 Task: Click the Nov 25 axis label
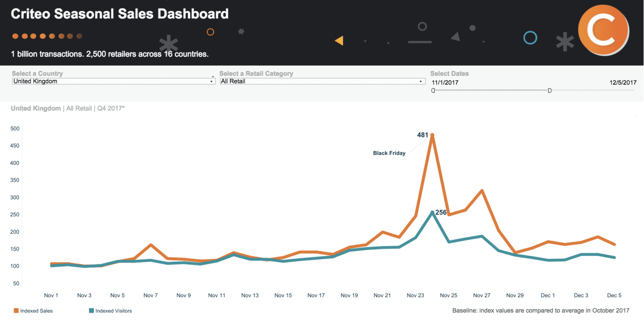point(448,295)
